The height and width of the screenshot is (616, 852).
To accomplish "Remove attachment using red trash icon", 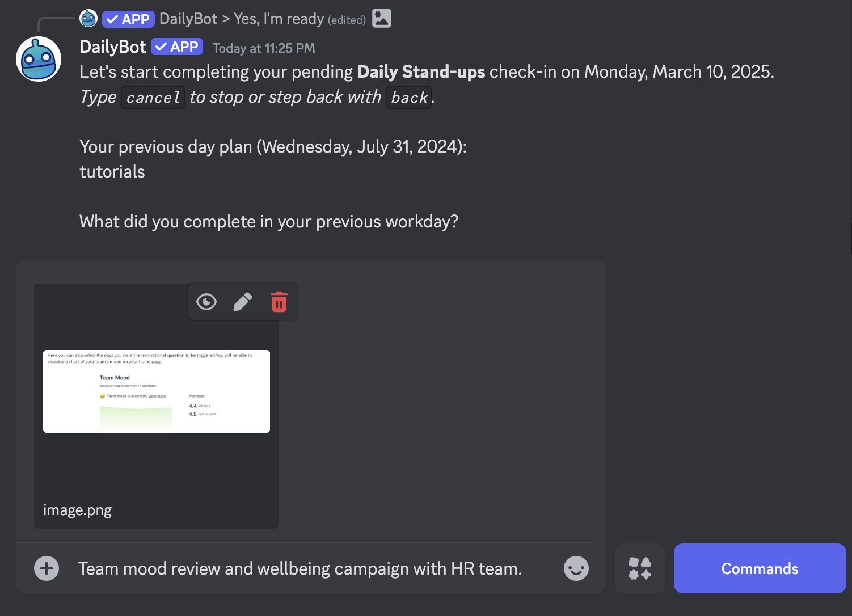I will click(x=279, y=302).
